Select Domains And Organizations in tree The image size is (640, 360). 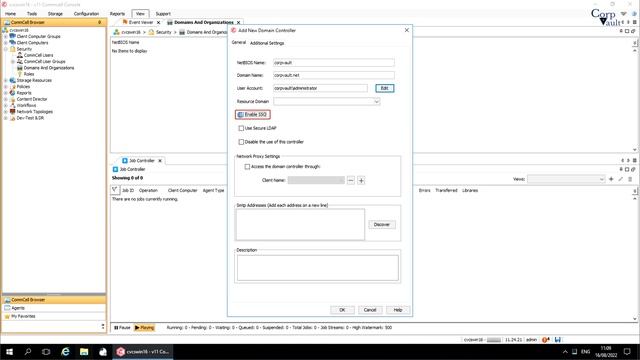tap(49, 68)
